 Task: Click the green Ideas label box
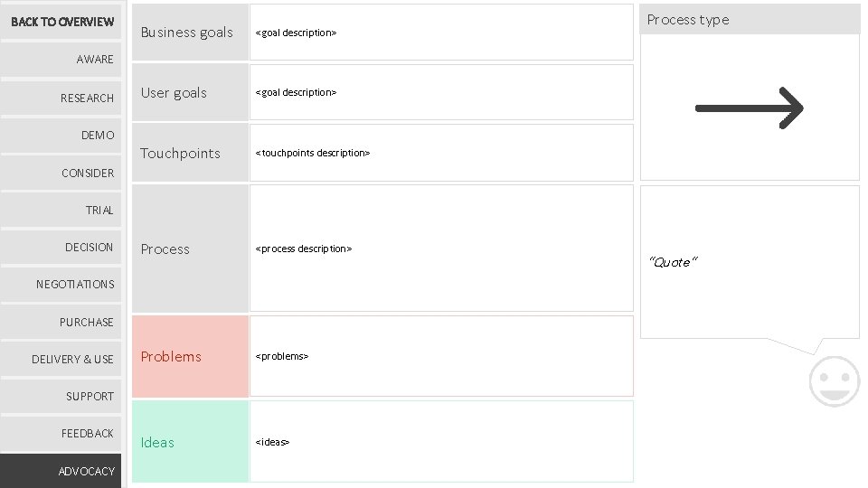190,442
